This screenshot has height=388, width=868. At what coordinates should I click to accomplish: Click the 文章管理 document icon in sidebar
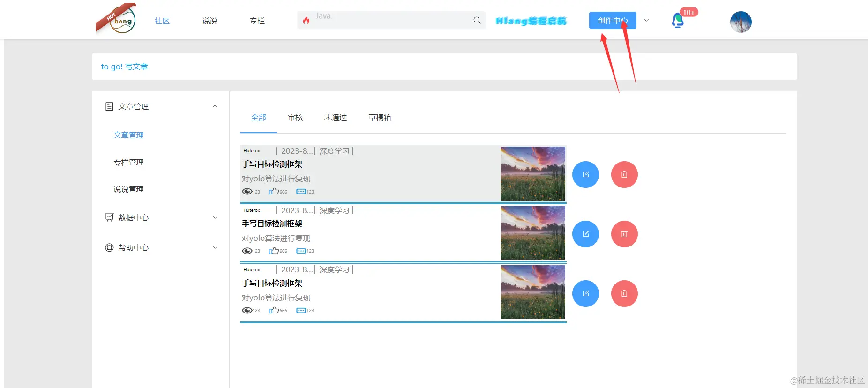point(109,106)
